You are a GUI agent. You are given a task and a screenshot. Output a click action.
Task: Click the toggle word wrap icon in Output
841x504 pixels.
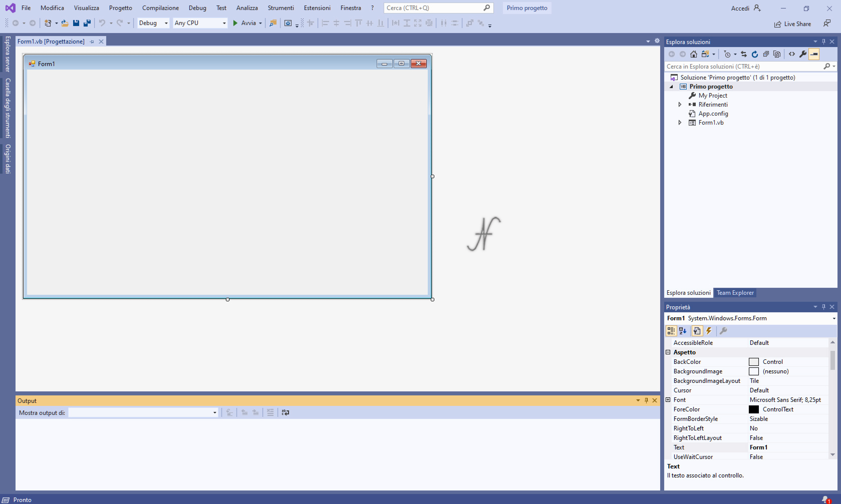286,412
